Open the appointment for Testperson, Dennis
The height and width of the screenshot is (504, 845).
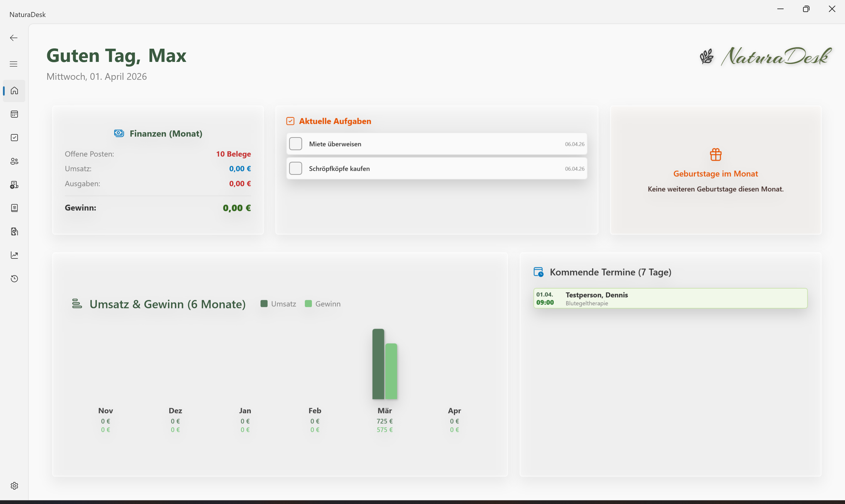coord(670,298)
